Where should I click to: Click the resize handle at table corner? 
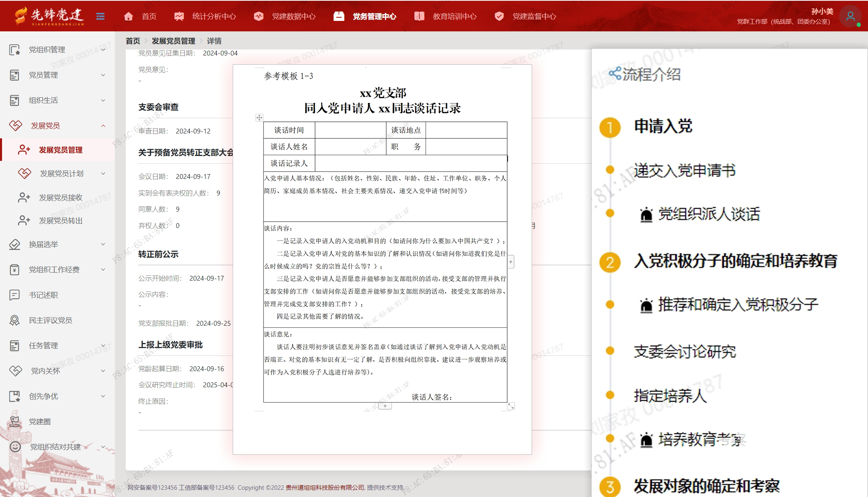click(511, 406)
